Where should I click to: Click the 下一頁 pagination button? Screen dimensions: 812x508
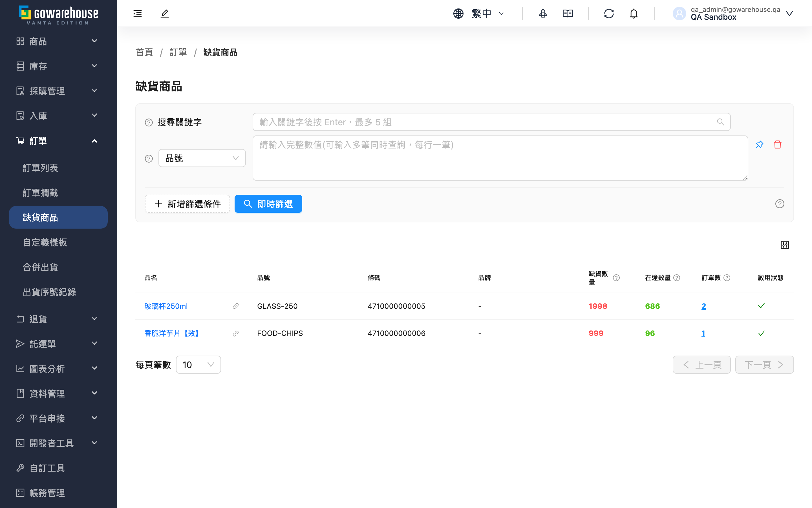coord(764,365)
